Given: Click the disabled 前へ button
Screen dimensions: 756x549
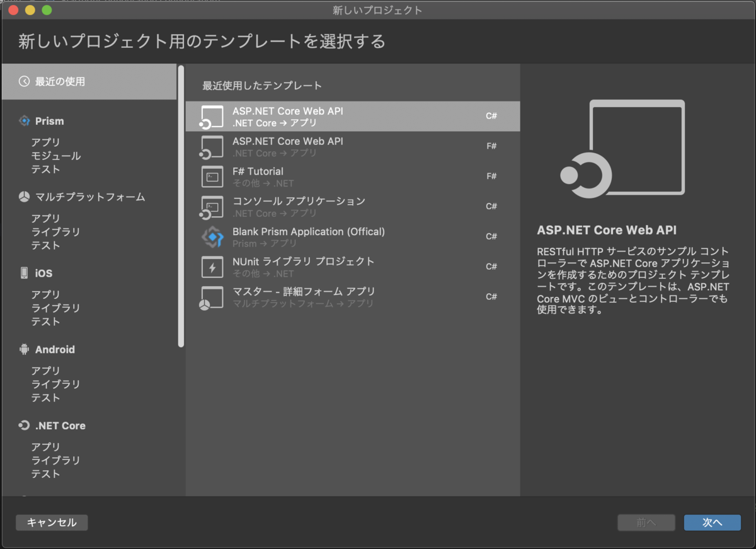Looking at the screenshot, I should click(646, 523).
